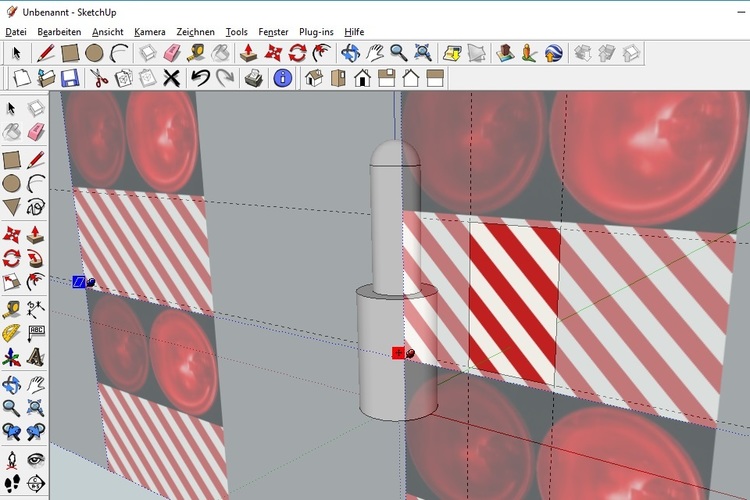Open the Plug-ins menu
Image resolution: width=750 pixels, height=500 pixels.
click(x=316, y=32)
